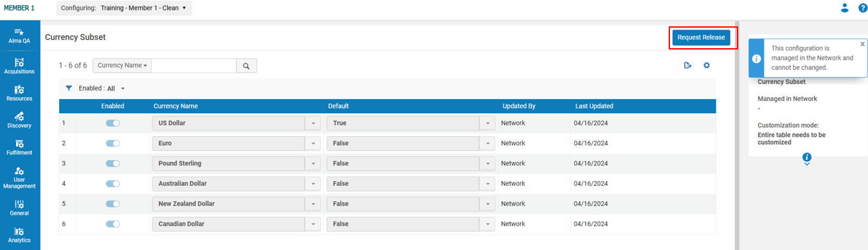Open the Pound Sterling currency dropdown arrow
868x250 pixels.
click(312, 163)
